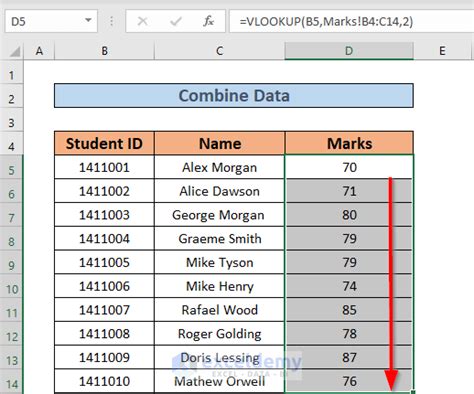Screen dimensions: 474x394
Task: Cancel the formula entry with the X icon
Action: (x=143, y=21)
